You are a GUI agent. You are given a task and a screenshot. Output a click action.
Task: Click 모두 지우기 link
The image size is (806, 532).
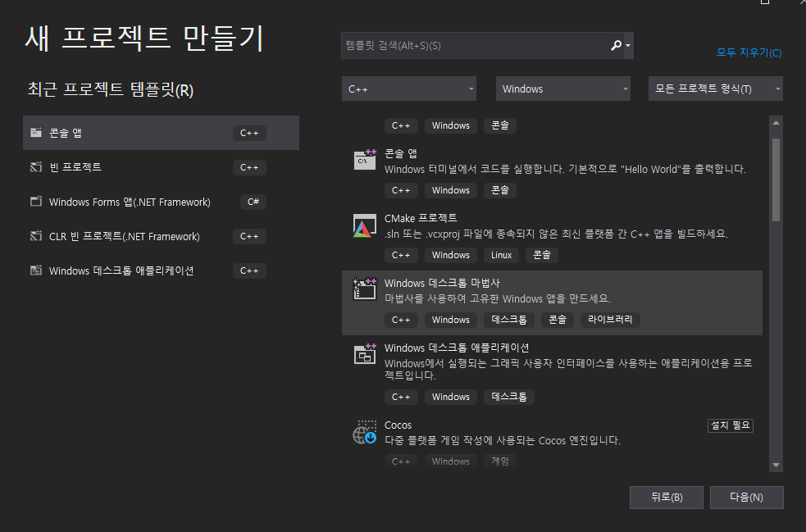(749, 52)
